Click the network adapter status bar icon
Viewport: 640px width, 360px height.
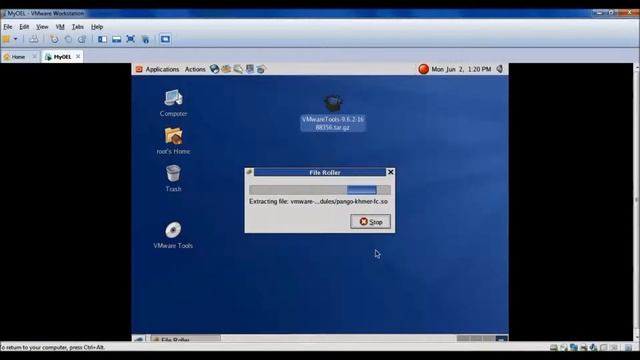[x=574, y=348]
